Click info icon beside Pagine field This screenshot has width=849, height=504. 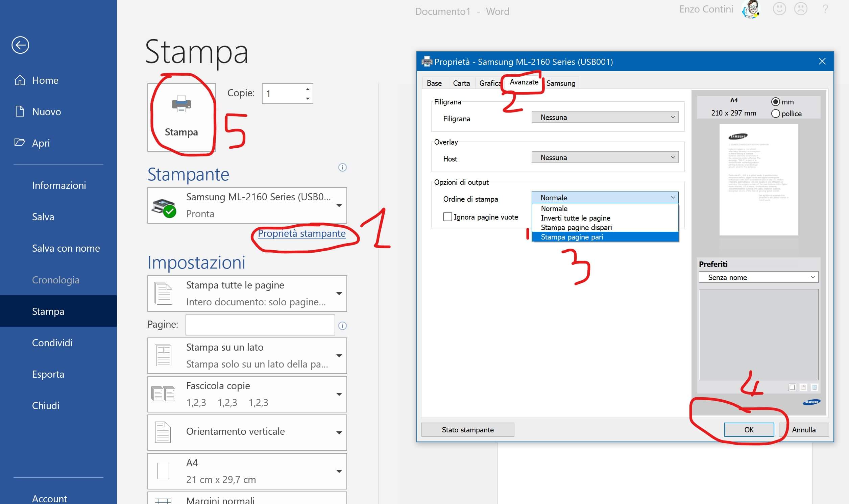coord(342,326)
